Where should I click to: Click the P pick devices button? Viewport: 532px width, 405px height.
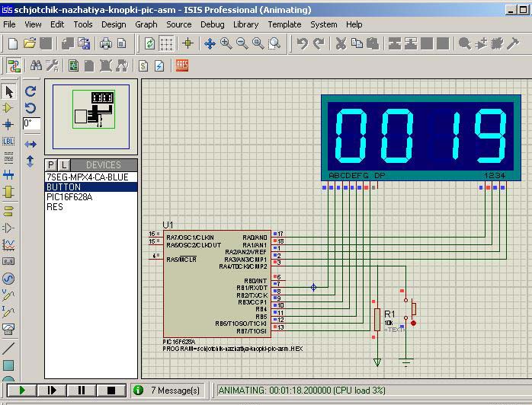[51, 164]
